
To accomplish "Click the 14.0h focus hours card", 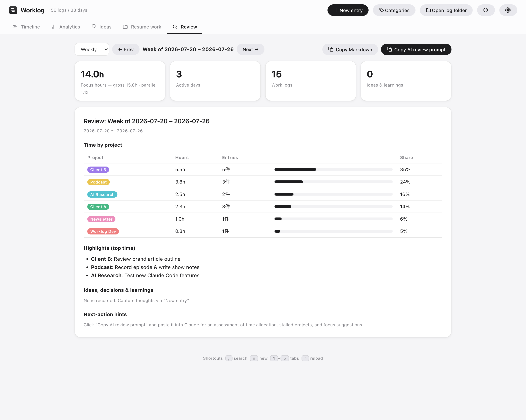I will point(120,81).
